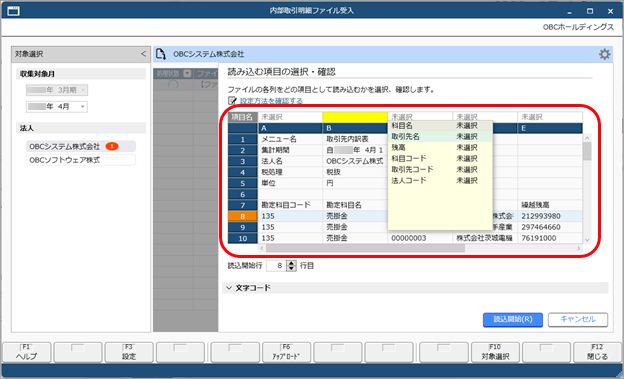Choose 残高 from the dropdown list

coord(440,148)
